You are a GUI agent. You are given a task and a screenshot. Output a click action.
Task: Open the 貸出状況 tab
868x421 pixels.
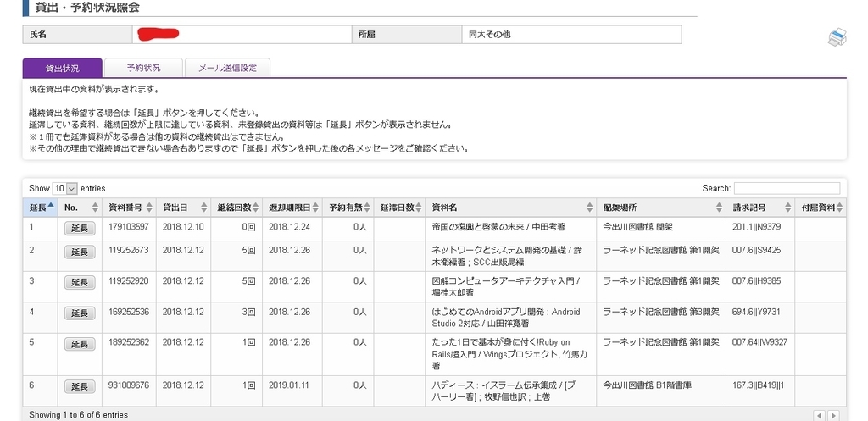63,68
